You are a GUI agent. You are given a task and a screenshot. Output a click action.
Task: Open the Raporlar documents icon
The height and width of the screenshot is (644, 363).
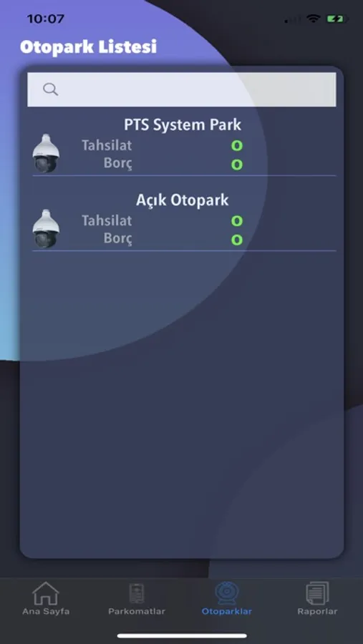(317, 593)
